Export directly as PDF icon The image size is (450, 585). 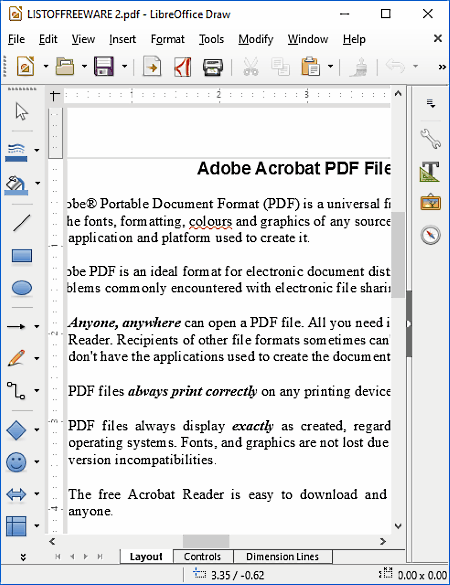(183, 67)
